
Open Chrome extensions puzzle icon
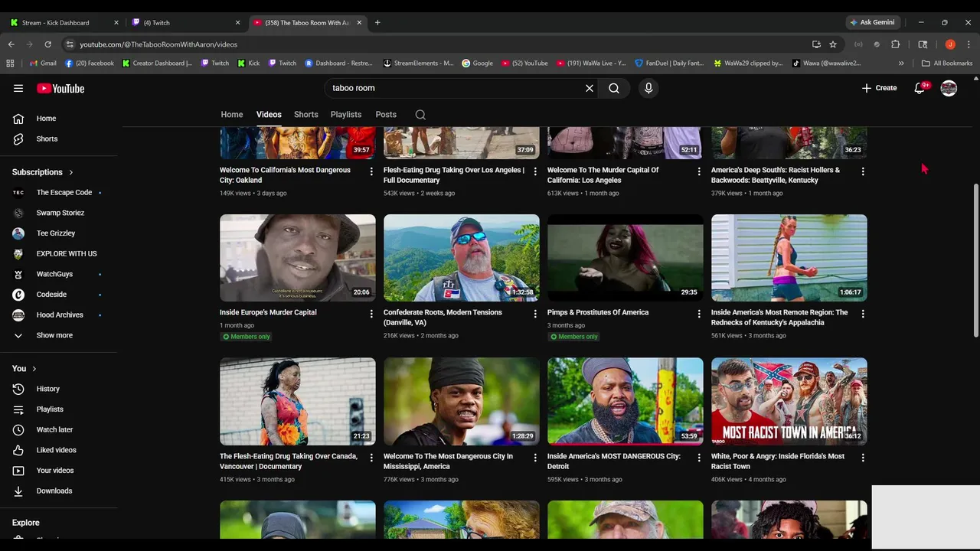tap(896, 44)
